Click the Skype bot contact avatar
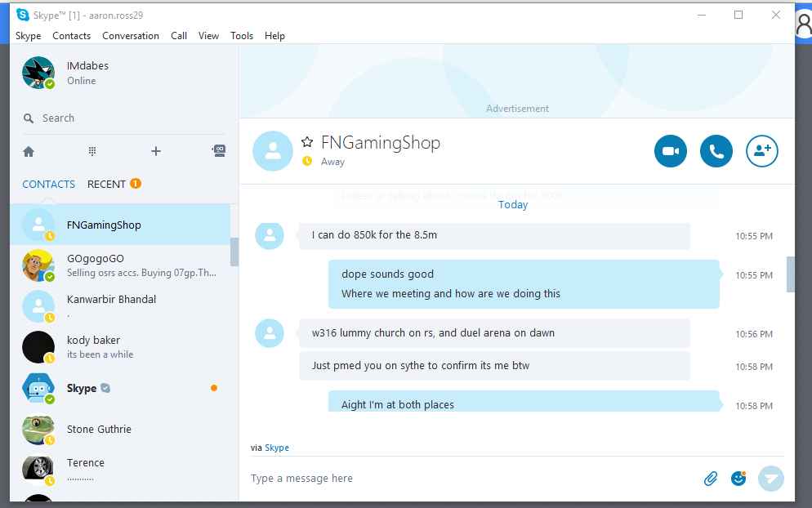Viewport: 812px width, 508px height. (x=38, y=389)
